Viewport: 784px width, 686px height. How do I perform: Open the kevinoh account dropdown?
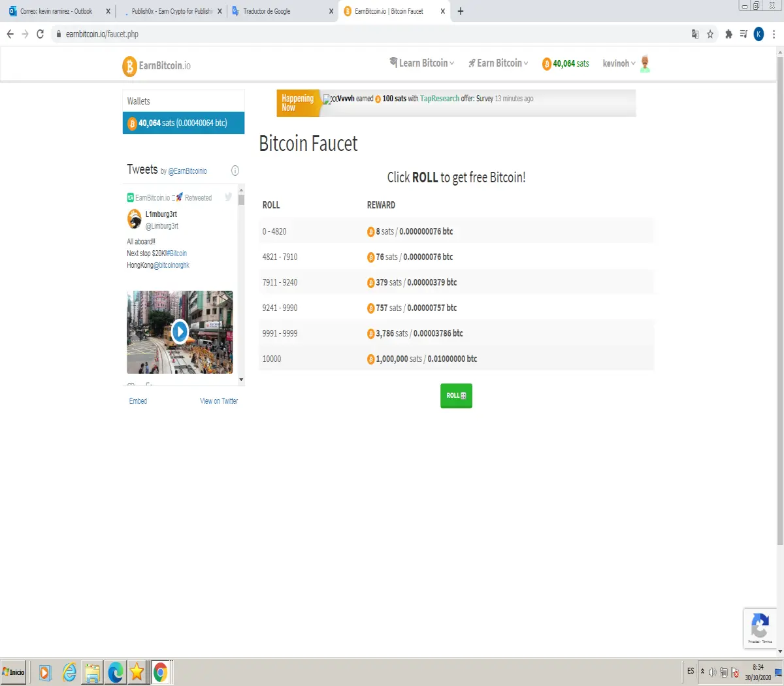(619, 63)
